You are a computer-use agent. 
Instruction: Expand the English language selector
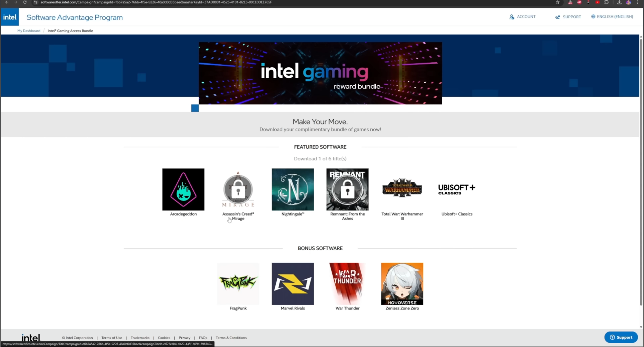pos(612,17)
